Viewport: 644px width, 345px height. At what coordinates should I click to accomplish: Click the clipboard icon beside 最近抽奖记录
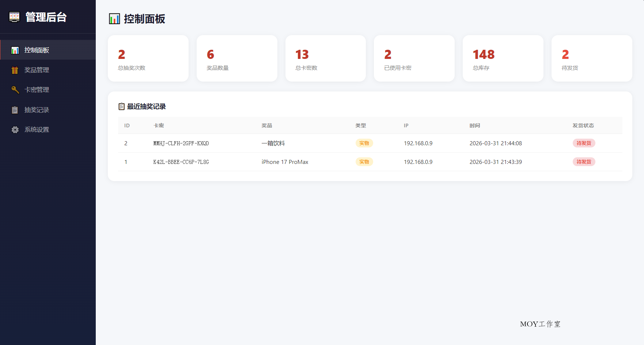click(121, 106)
